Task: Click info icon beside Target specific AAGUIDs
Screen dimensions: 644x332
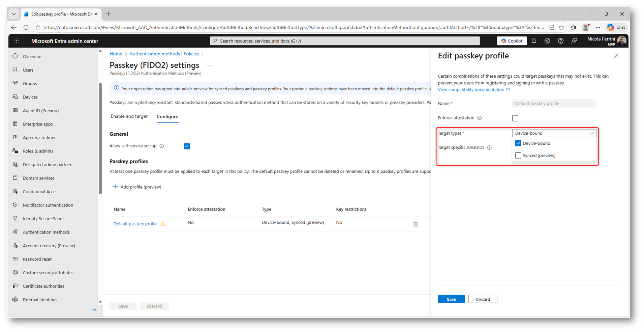Action: (x=489, y=147)
